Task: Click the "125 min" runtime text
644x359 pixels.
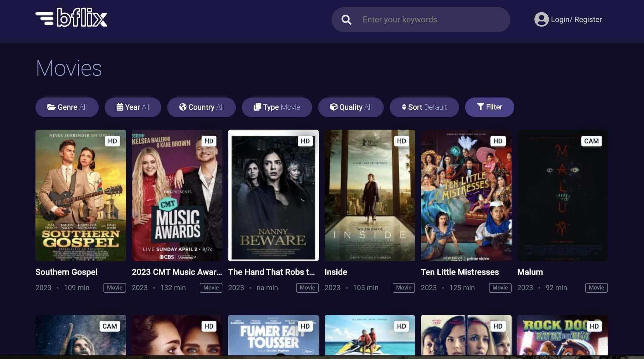Action: (x=462, y=288)
